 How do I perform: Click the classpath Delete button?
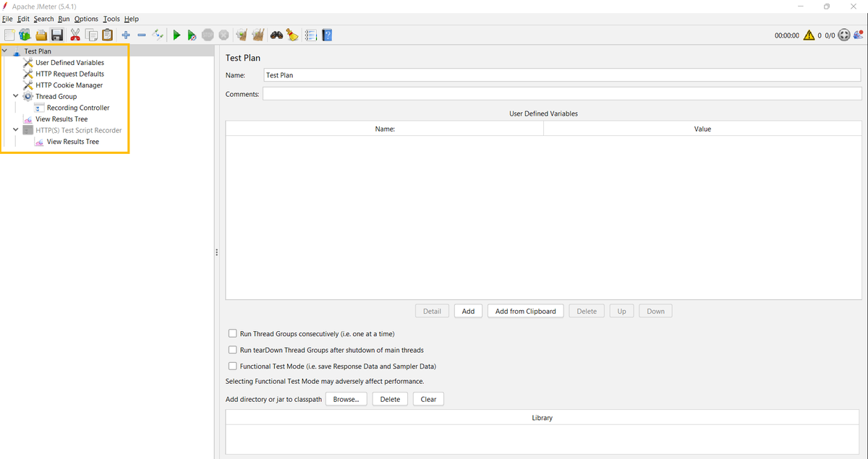pos(390,399)
